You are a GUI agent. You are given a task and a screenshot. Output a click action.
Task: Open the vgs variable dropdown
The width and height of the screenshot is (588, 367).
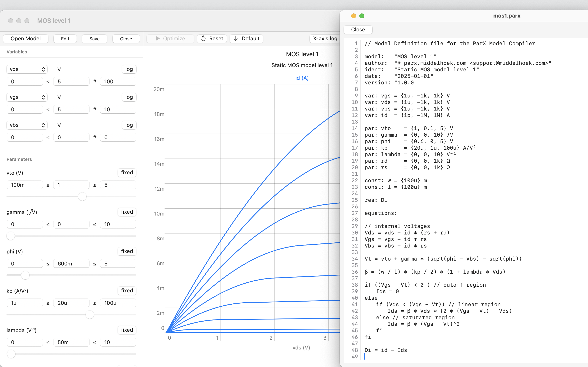27,97
